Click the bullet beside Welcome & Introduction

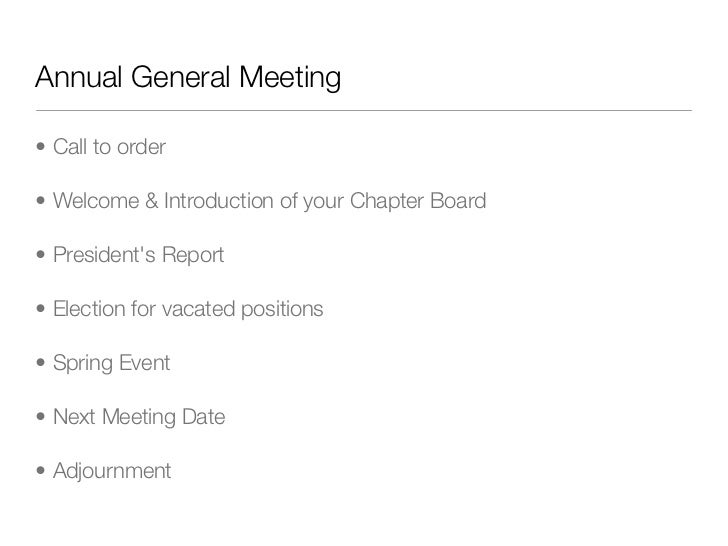tap(41, 201)
